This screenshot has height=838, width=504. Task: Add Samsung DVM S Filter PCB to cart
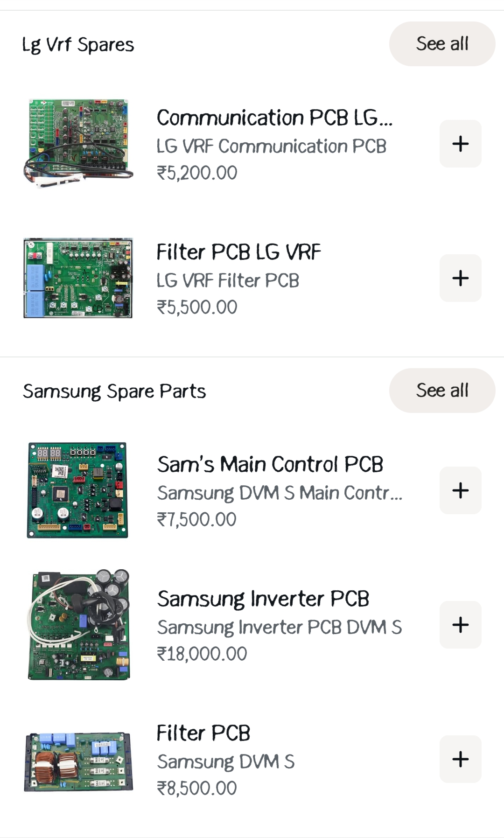coord(460,759)
